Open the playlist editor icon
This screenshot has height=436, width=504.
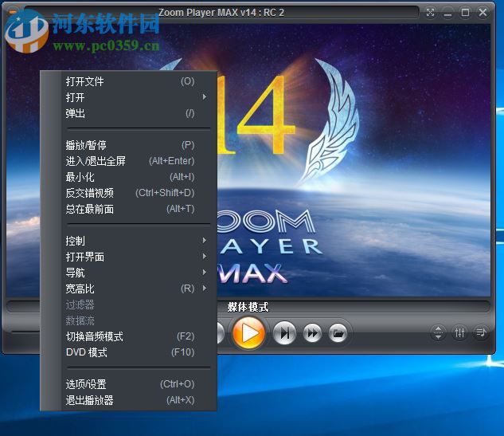click(x=481, y=332)
